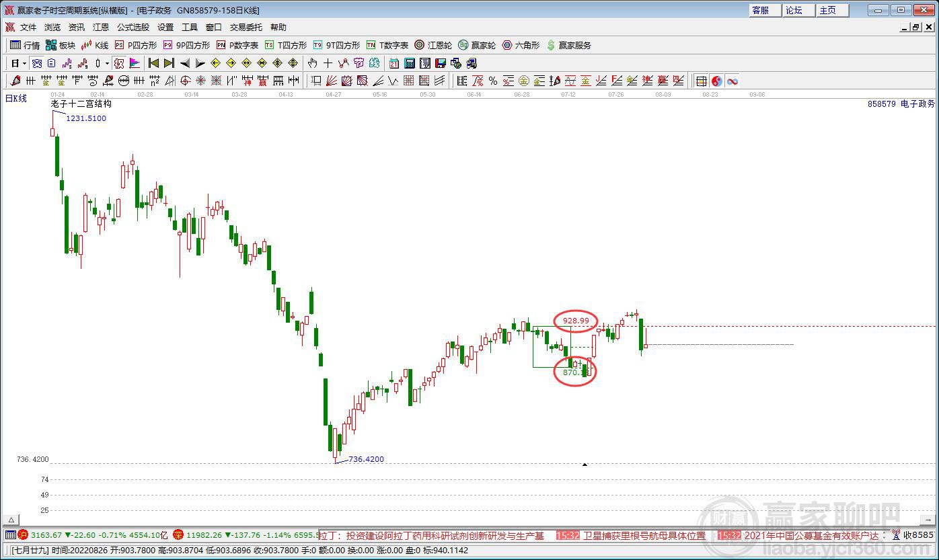Open the 江恩轮 Gann wheel
939x560 pixels.
pos(433,45)
